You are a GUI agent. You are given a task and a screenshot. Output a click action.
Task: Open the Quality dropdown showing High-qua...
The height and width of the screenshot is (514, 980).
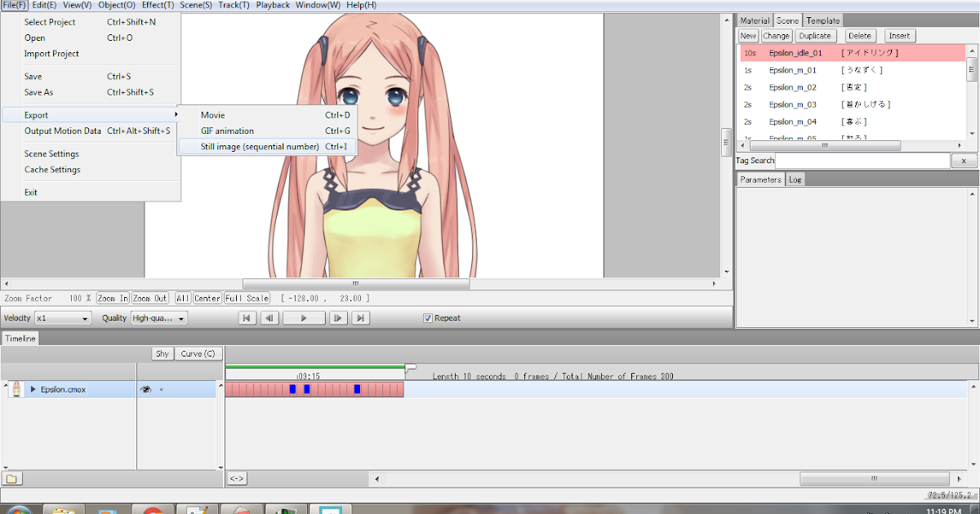[158, 317]
